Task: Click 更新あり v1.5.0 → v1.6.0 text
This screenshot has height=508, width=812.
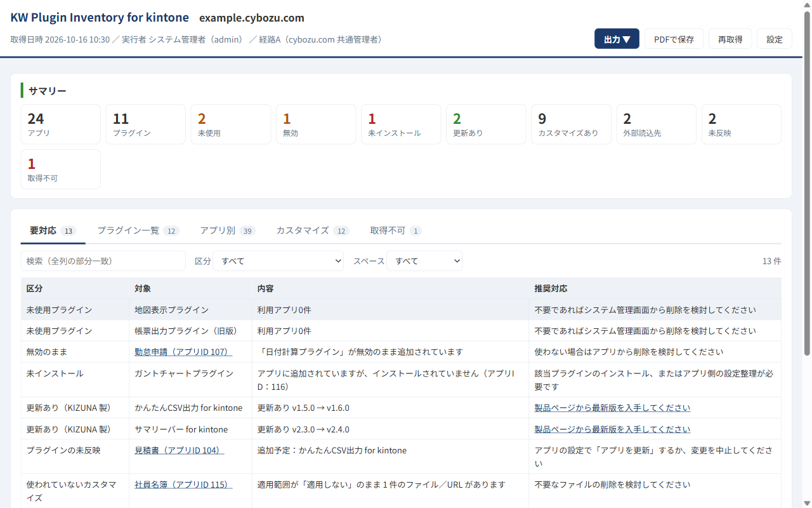Action: click(303, 408)
